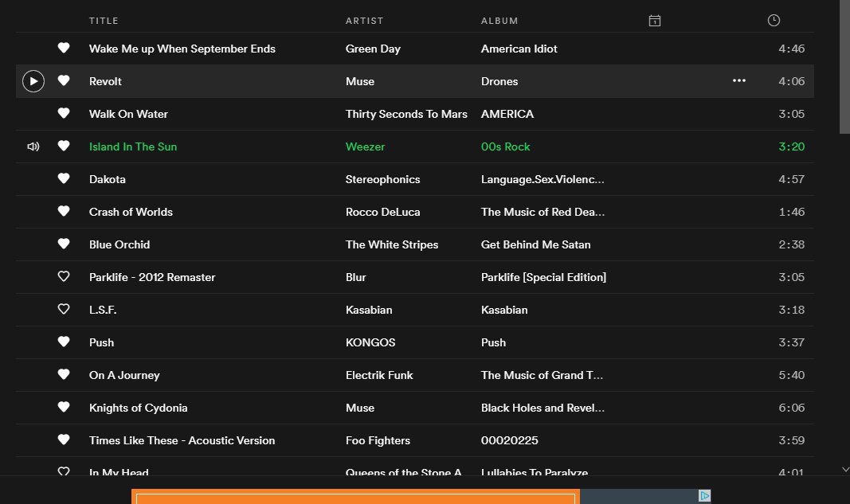Screen dimensions: 850x504
Task: Open the Get Behind Me Satan album
Action: tap(535, 244)
